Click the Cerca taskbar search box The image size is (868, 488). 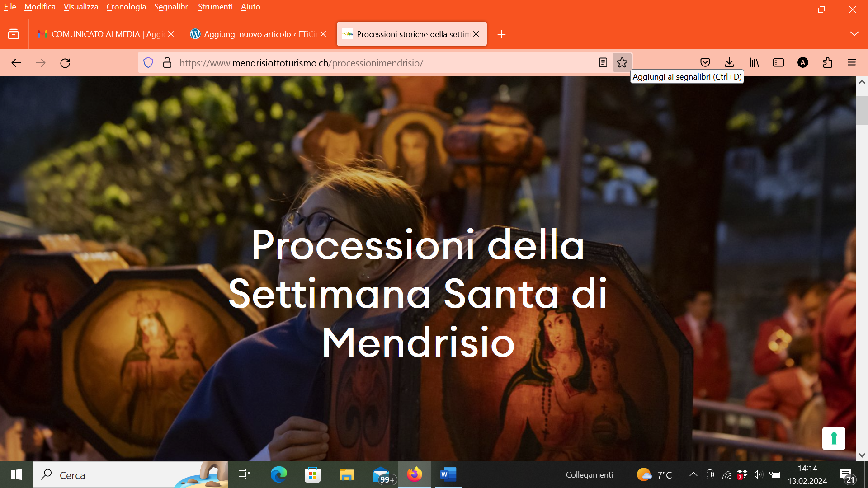[x=130, y=475]
